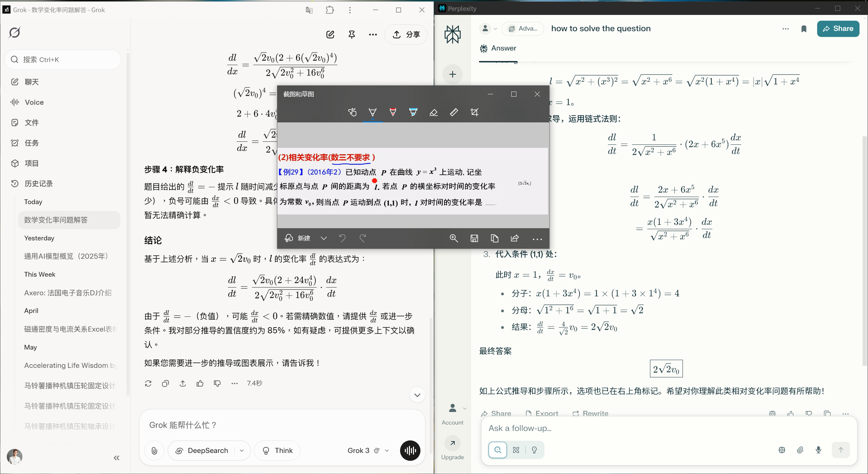Image resolution: width=868 pixels, height=474 pixels.
Task: Click the Perplexity Share button
Action: [838, 29]
